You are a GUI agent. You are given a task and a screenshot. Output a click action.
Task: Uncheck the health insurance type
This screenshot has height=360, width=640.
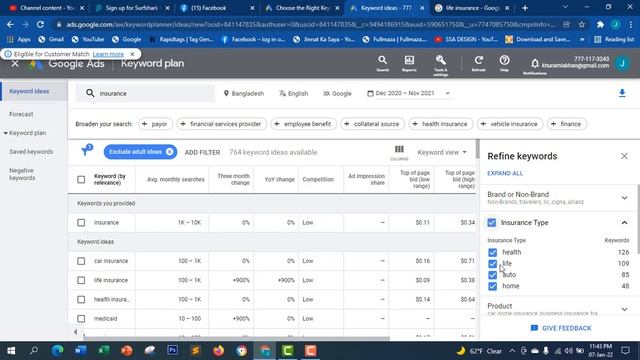(493, 252)
